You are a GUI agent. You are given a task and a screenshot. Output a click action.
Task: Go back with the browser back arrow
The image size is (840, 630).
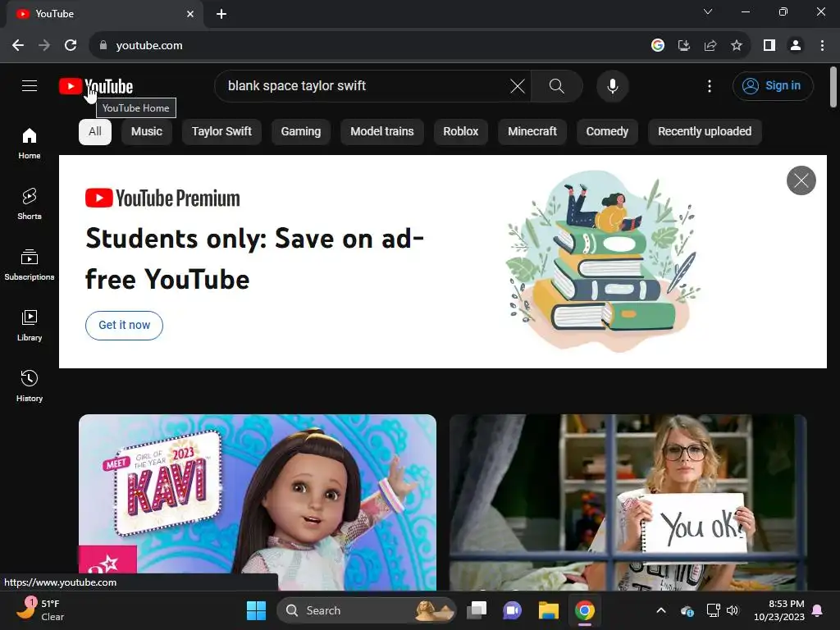(x=18, y=46)
